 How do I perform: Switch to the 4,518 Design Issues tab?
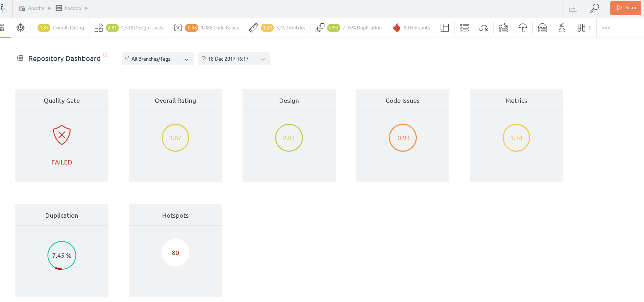click(129, 28)
